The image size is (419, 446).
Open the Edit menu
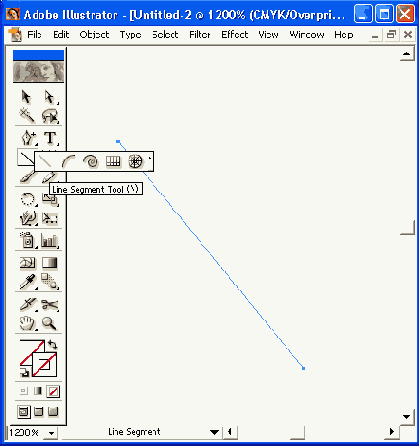(61, 35)
